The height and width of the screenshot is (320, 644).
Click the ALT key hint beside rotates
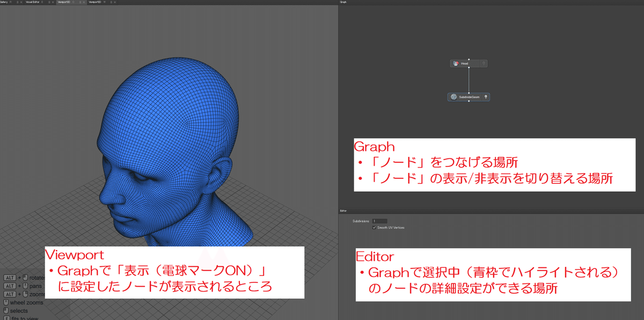click(10, 278)
